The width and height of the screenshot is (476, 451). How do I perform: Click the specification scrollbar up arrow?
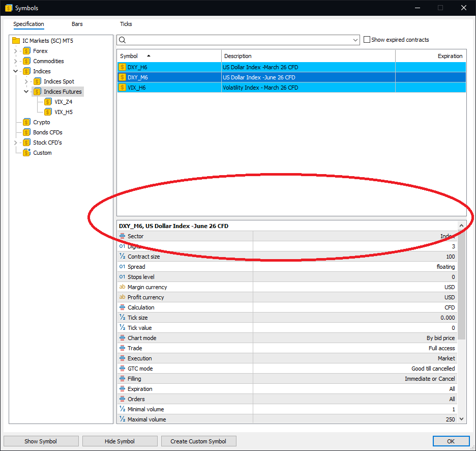461,225
